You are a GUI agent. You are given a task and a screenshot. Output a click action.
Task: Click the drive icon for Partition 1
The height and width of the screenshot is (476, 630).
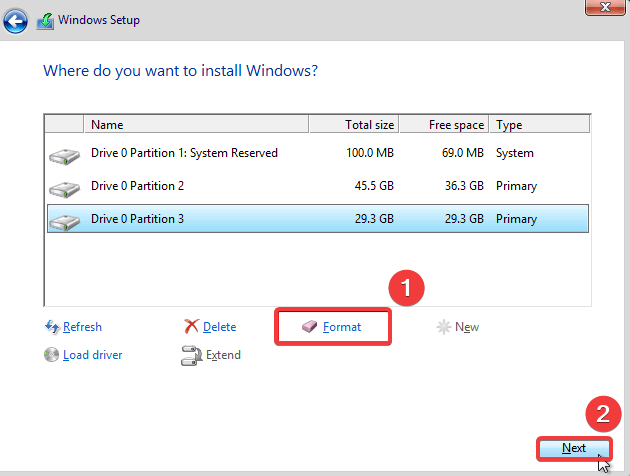[65, 155]
